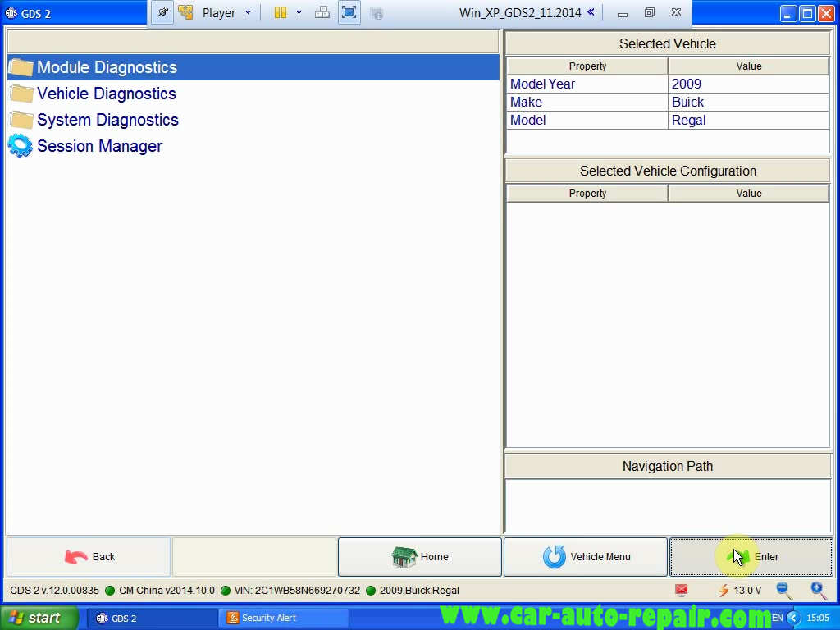Click the battery voltage lightning icon
Image resolution: width=840 pixels, height=630 pixels.
(x=724, y=591)
